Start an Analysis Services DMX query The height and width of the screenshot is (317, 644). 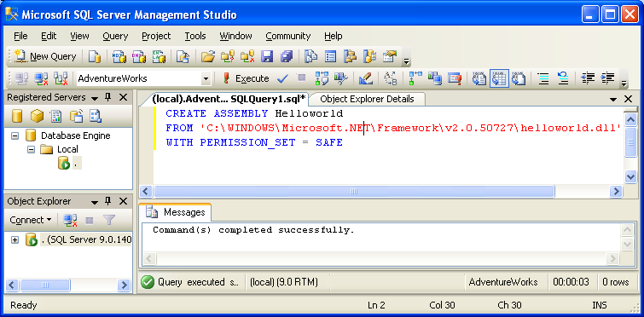[139, 56]
